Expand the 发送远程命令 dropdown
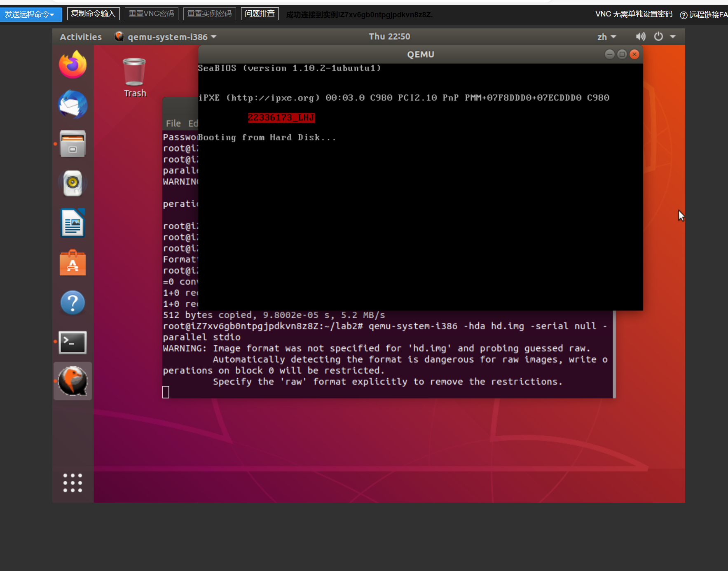The width and height of the screenshot is (728, 571). coord(30,14)
